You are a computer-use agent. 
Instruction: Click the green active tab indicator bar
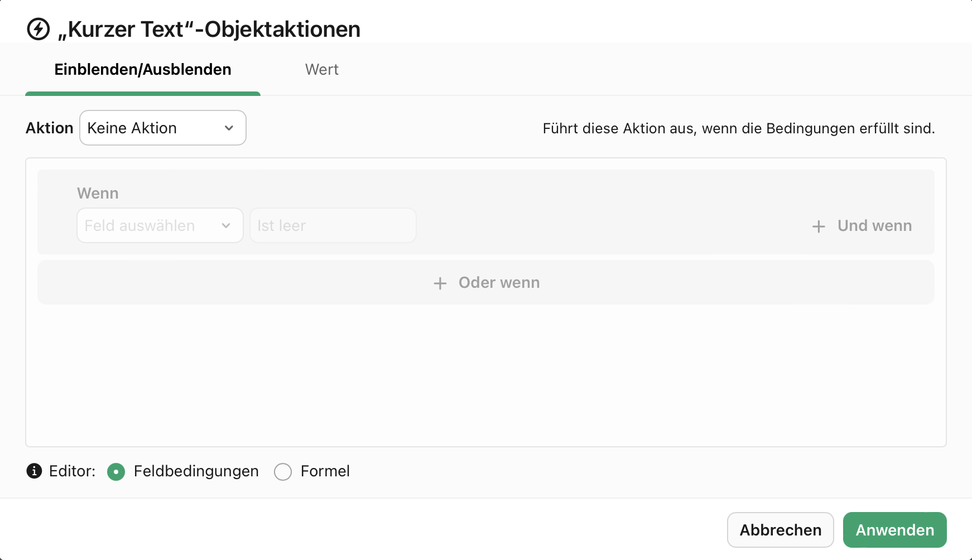pyautogui.click(x=142, y=94)
